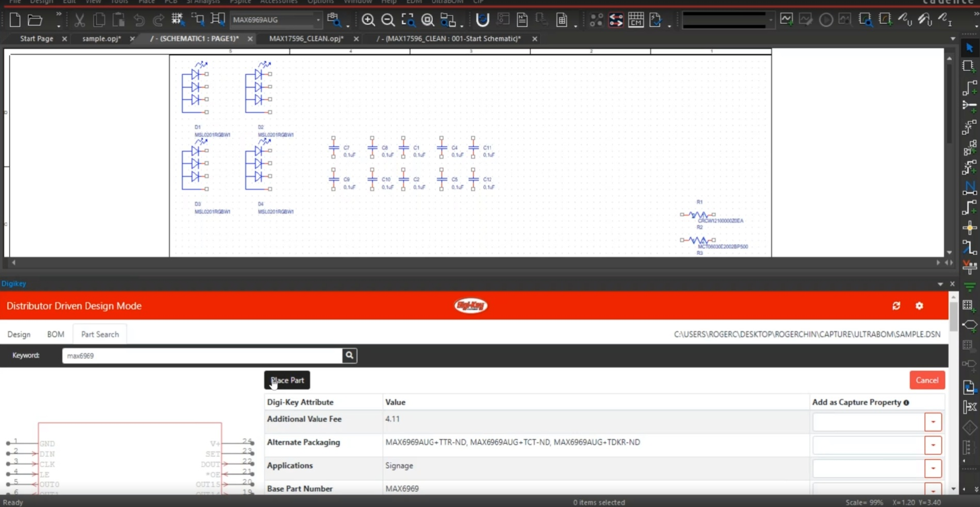Click the Annotate U icon
The height and width of the screenshot is (507, 980).
coord(483,20)
